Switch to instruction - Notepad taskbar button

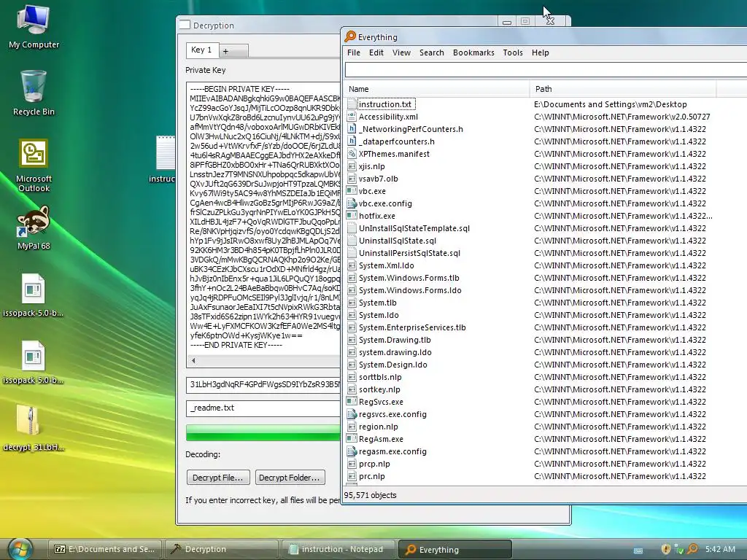click(x=339, y=549)
